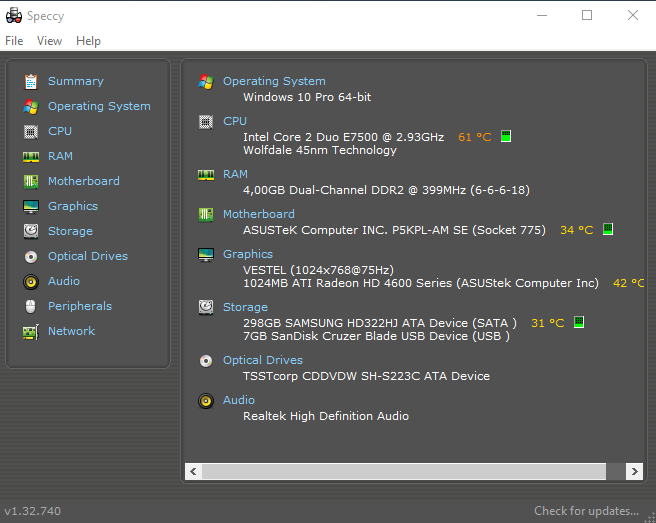Click the Audio speaker icon in main panel
656x523 pixels.
(x=205, y=401)
